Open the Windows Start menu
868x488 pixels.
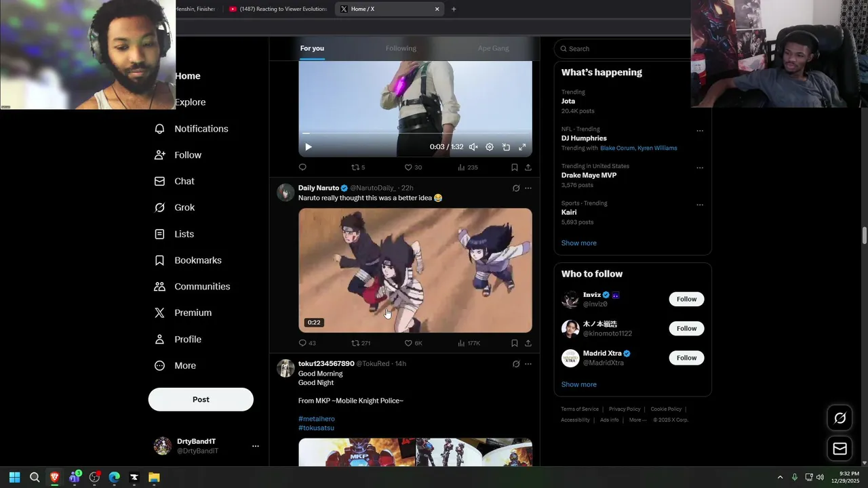pos(14,477)
